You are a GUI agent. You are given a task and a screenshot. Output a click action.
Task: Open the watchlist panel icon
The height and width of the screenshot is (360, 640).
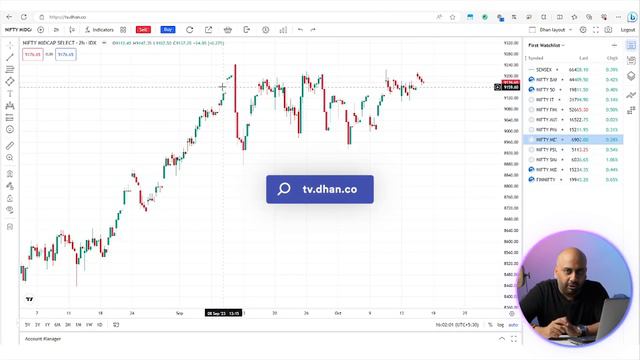631,45
